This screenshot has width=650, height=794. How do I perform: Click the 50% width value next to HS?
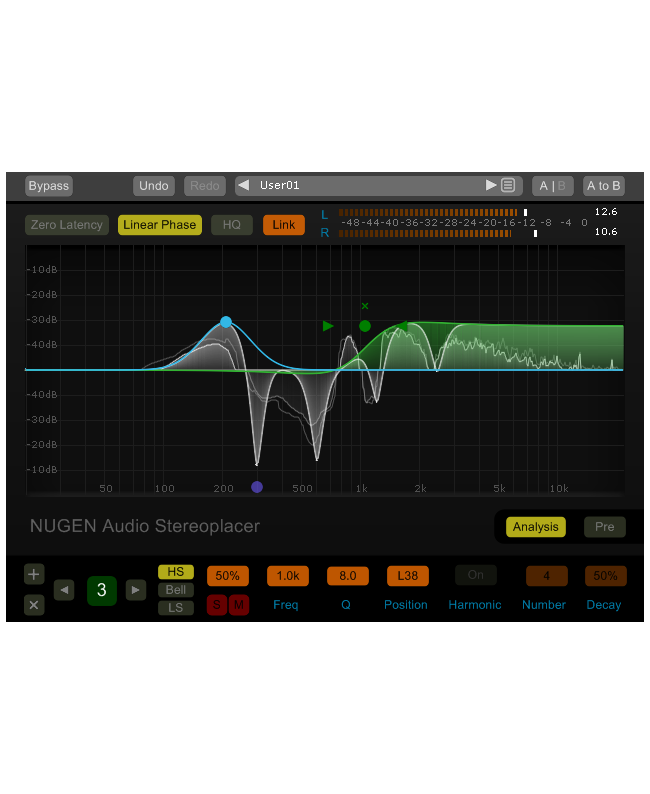[228, 576]
